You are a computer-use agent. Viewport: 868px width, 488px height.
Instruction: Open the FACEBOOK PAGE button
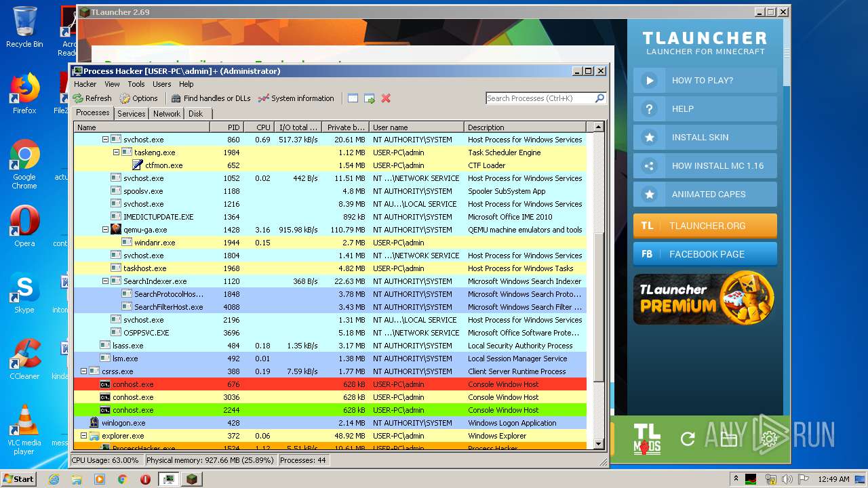click(705, 254)
